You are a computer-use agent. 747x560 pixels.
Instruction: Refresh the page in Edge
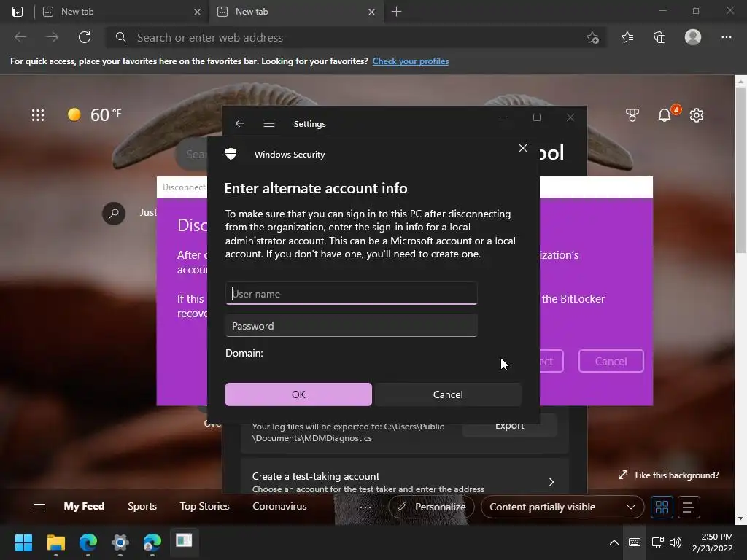click(x=85, y=37)
